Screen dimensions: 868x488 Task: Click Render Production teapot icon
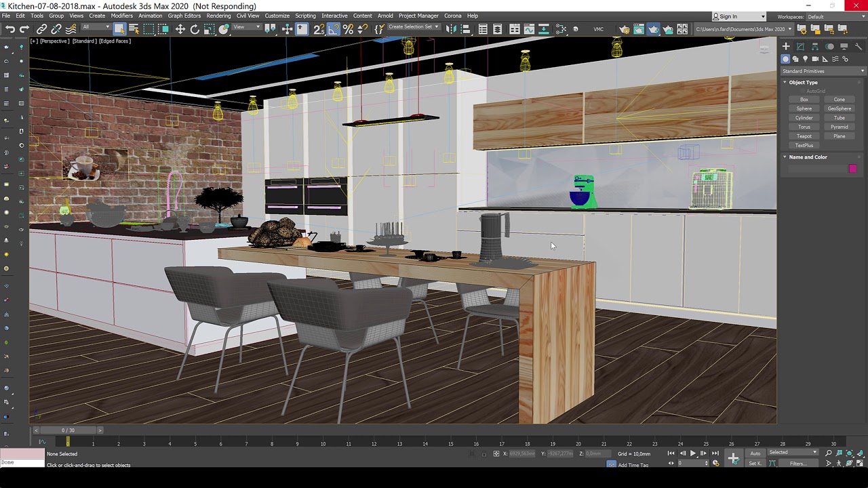click(x=654, y=28)
